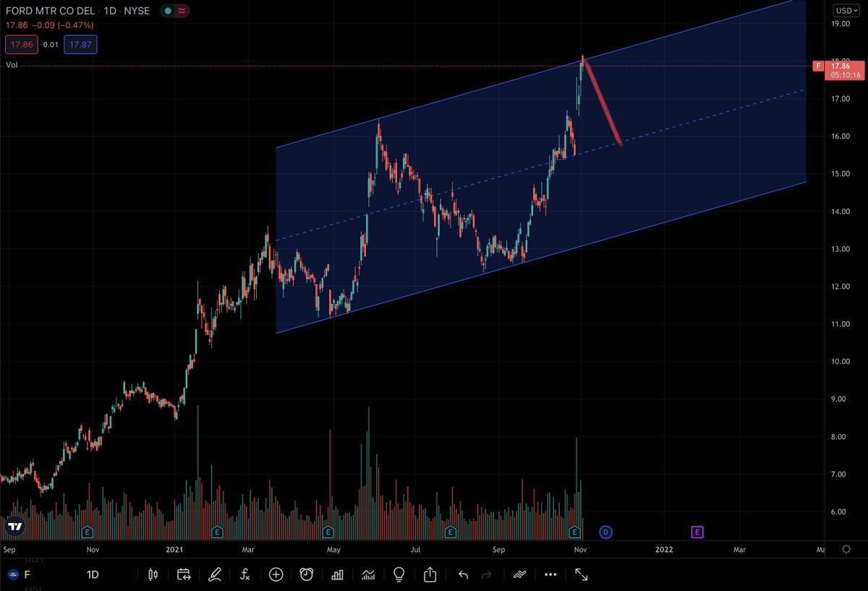
Task: Open the strategy tester chart icon
Action: pos(368,575)
